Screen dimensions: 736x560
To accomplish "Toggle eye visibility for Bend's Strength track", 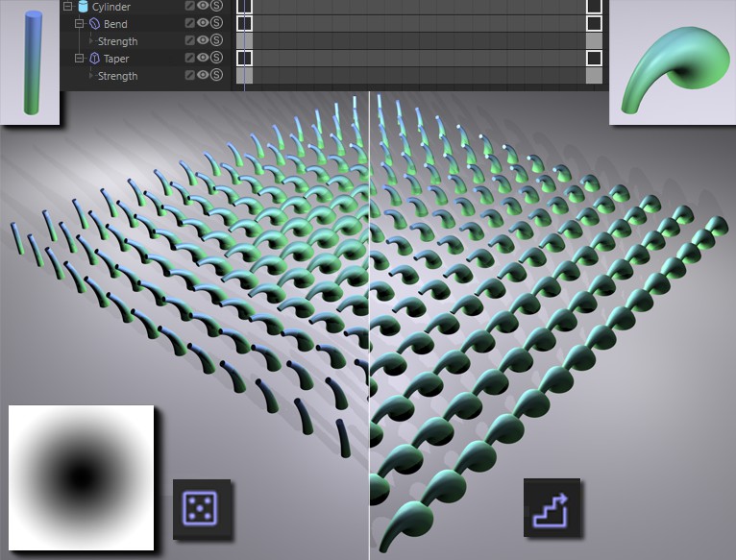I will 203,40.
